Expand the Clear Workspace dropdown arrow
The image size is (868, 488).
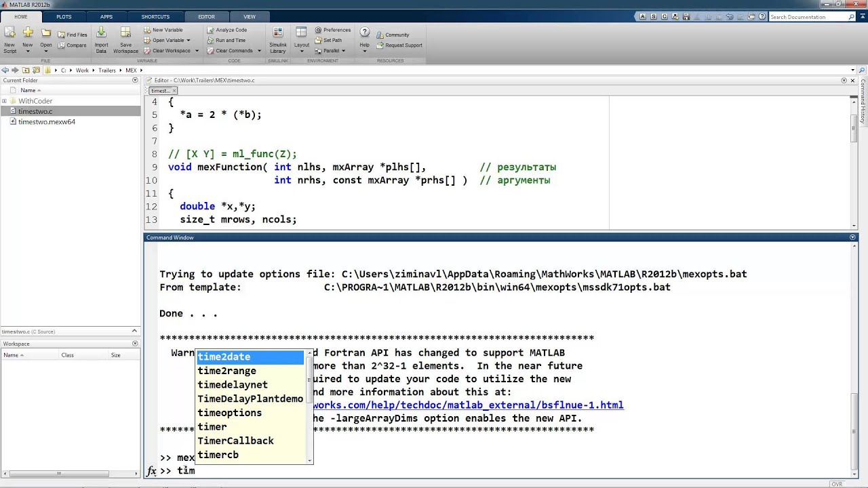pyautogui.click(x=197, y=51)
